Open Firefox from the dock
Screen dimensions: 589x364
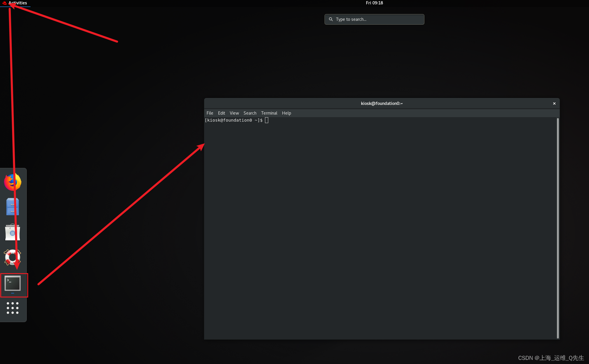[x=13, y=182]
